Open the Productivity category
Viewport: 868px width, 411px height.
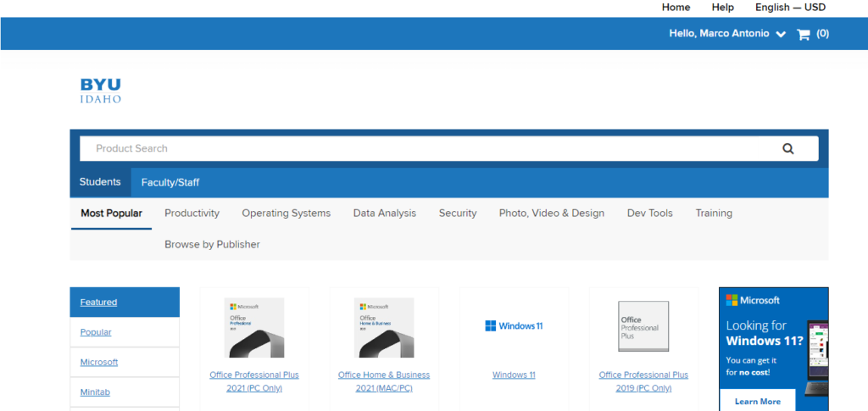[192, 214]
